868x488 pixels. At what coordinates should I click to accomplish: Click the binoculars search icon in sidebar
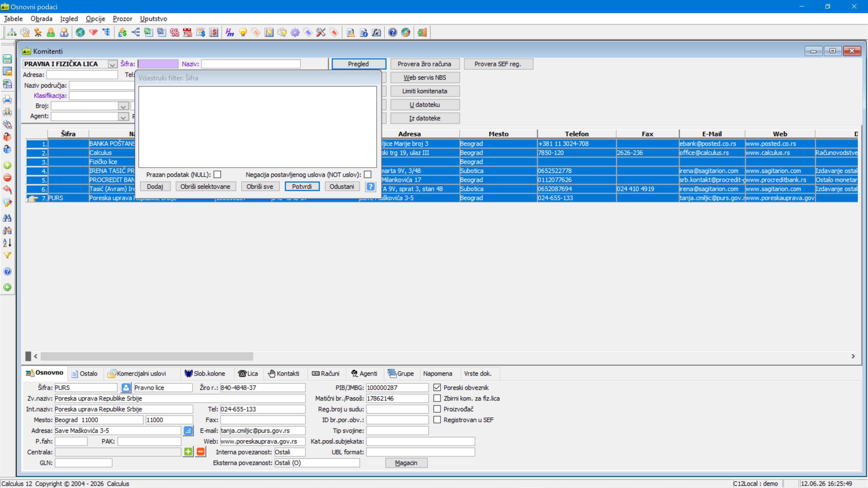pyautogui.click(x=7, y=218)
